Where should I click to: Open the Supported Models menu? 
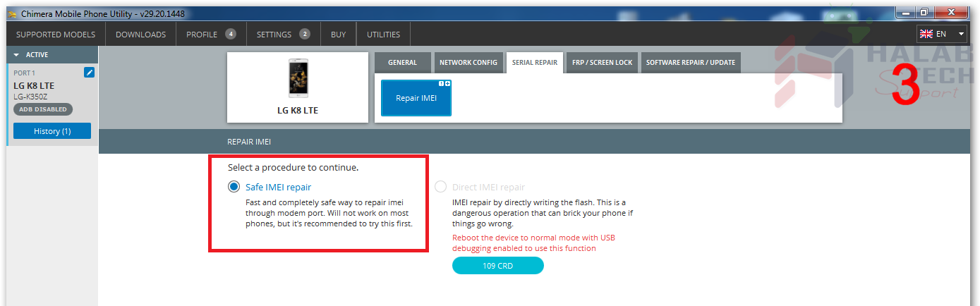56,34
